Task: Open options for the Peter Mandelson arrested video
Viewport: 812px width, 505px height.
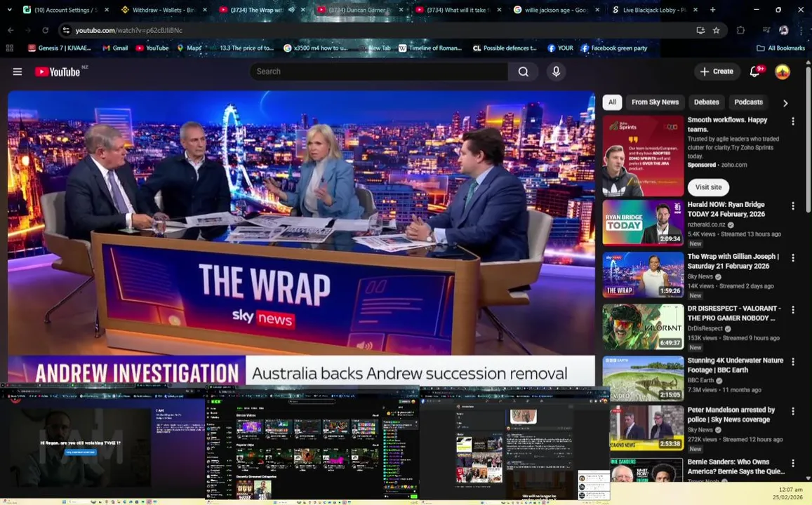Action: pos(793,411)
